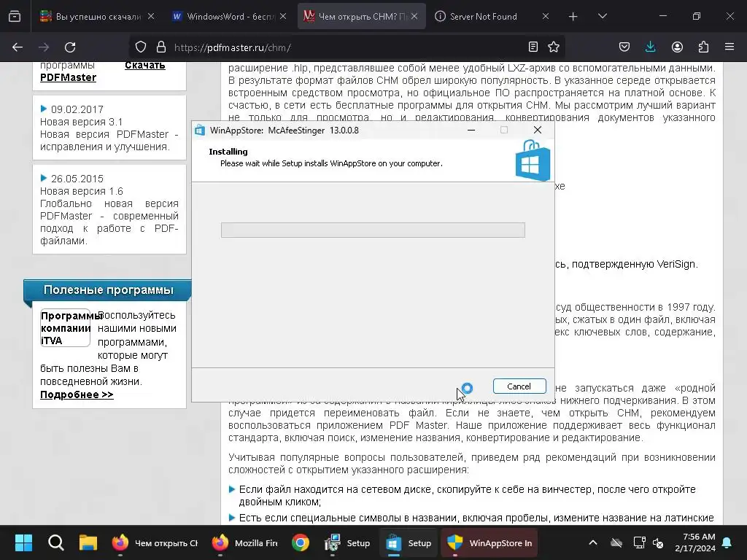Image resolution: width=747 pixels, height=560 pixels.
Task: Show site security lock information
Action: tap(161, 47)
